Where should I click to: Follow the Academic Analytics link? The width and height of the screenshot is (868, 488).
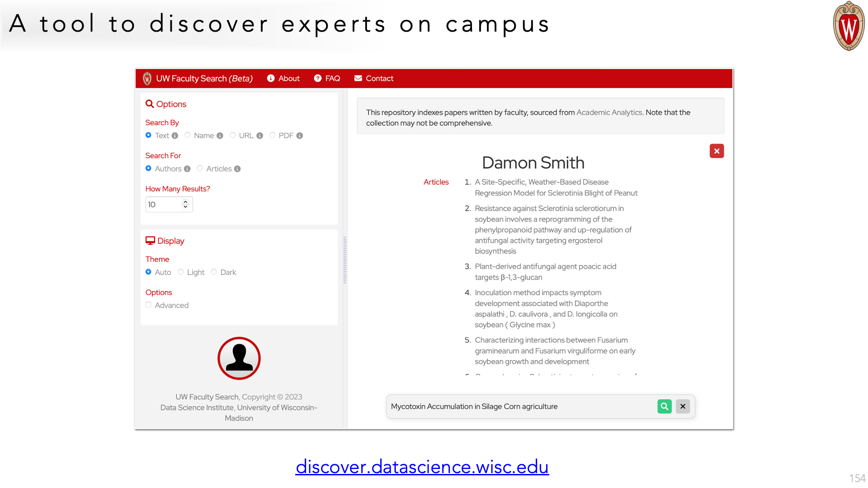[x=609, y=112]
